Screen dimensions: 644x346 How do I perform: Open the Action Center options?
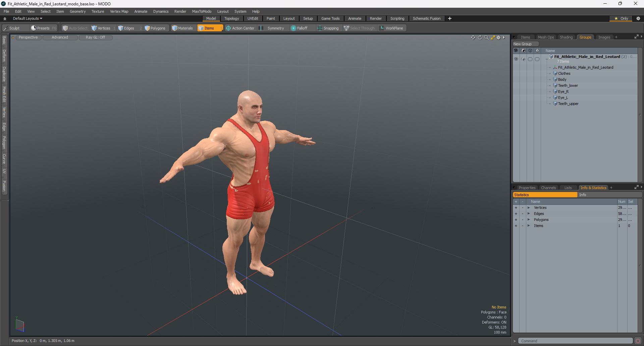point(240,28)
